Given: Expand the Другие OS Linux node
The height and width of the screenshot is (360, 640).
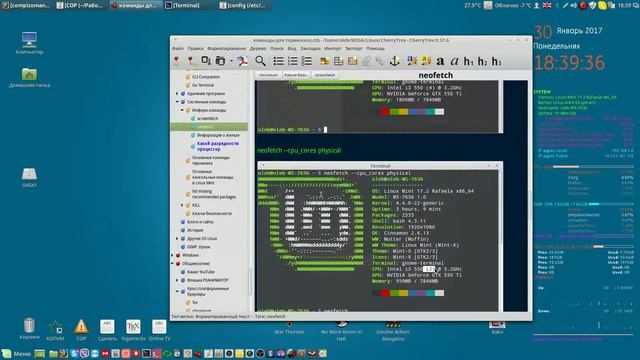Looking at the screenshot, I should click(177, 238).
